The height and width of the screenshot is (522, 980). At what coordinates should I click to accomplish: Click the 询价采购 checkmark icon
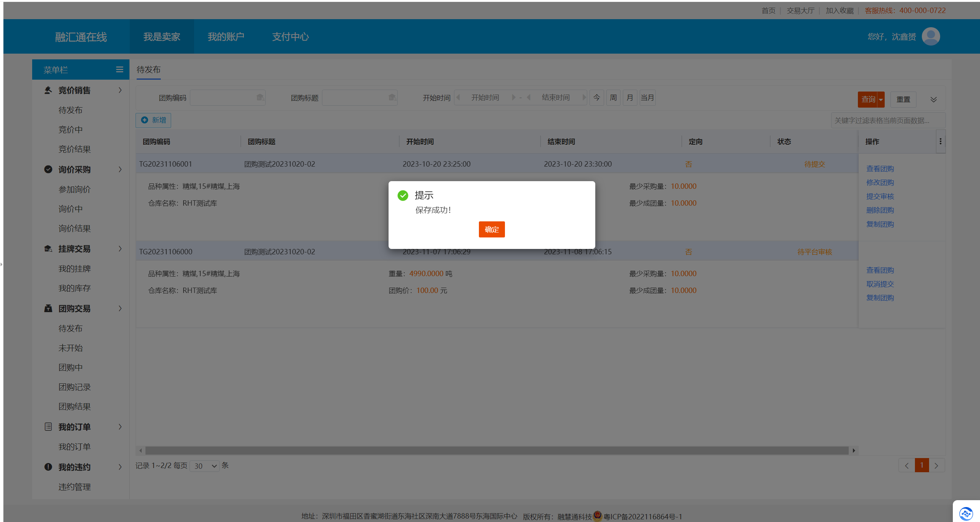[x=48, y=169]
